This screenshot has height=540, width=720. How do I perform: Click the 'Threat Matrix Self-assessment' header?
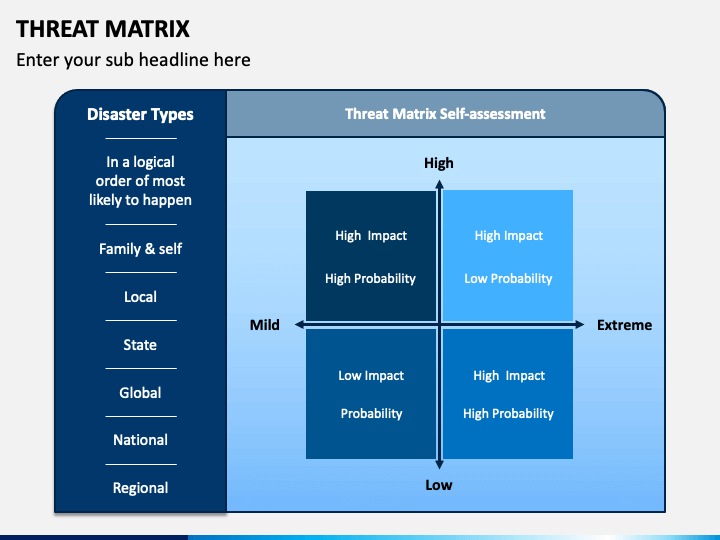(445, 113)
